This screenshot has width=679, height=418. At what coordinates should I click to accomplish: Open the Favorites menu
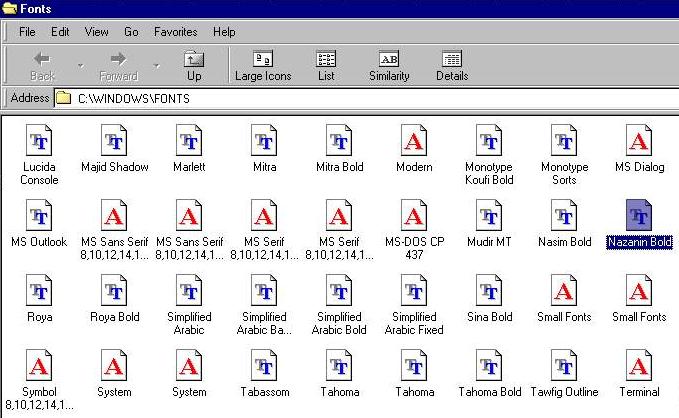[x=175, y=32]
